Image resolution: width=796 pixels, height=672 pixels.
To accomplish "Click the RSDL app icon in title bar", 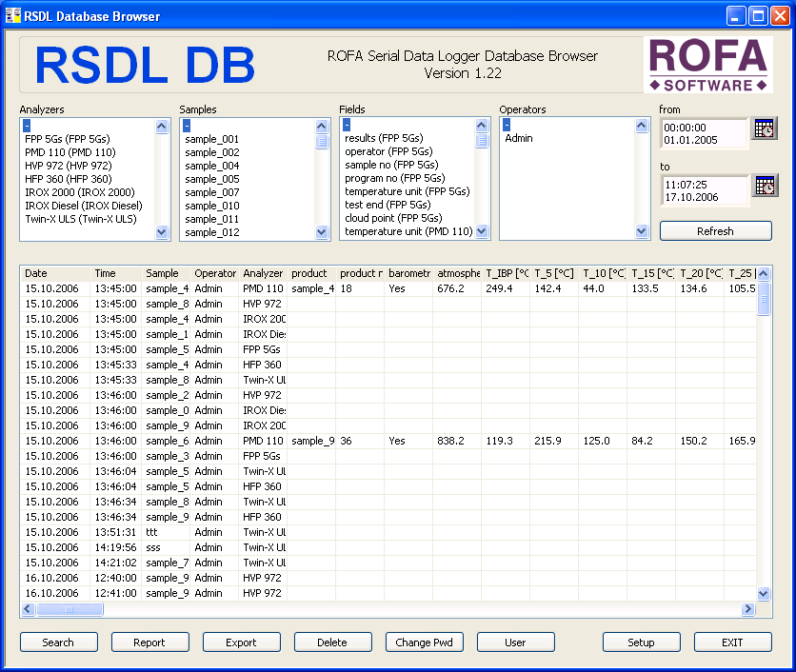I will click(x=12, y=16).
